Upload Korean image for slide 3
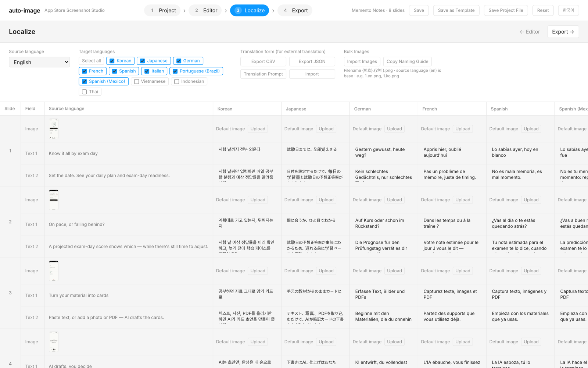This screenshot has height=368, width=588. (258, 271)
